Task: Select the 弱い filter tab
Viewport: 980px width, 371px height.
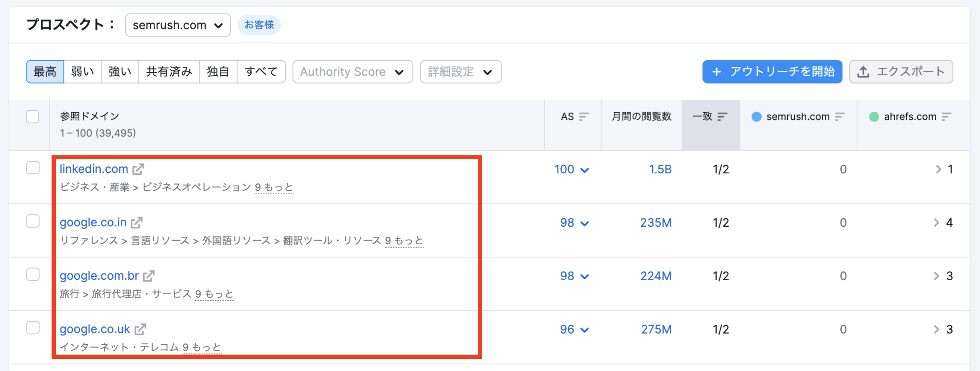Action: pos(82,72)
